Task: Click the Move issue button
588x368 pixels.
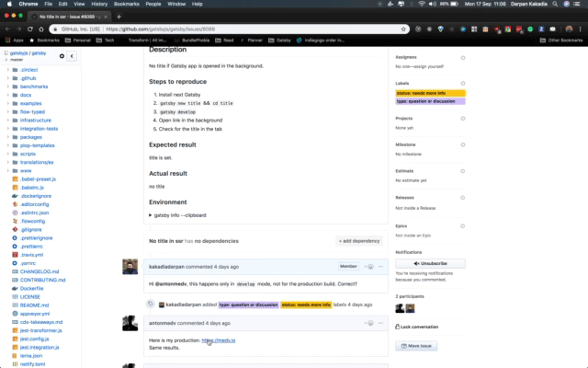Action: point(416,346)
